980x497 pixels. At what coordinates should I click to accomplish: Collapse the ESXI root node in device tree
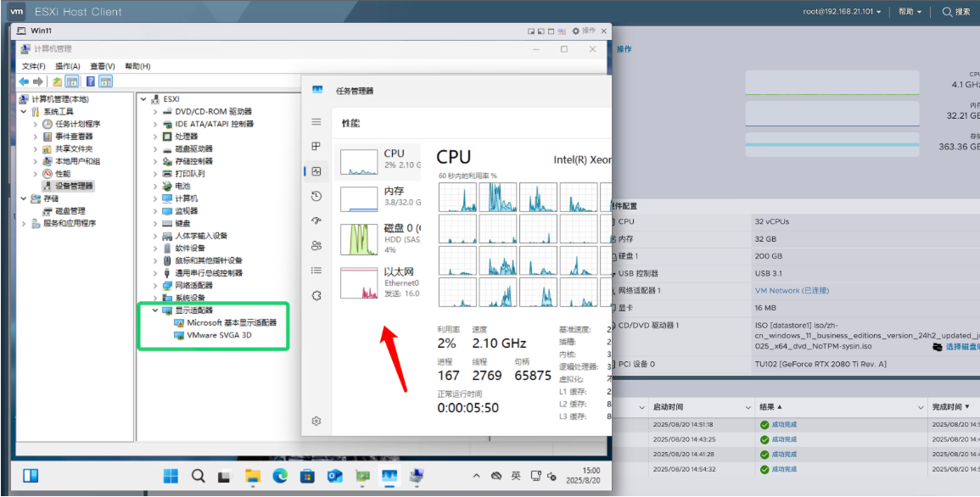click(x=143, y=98)
